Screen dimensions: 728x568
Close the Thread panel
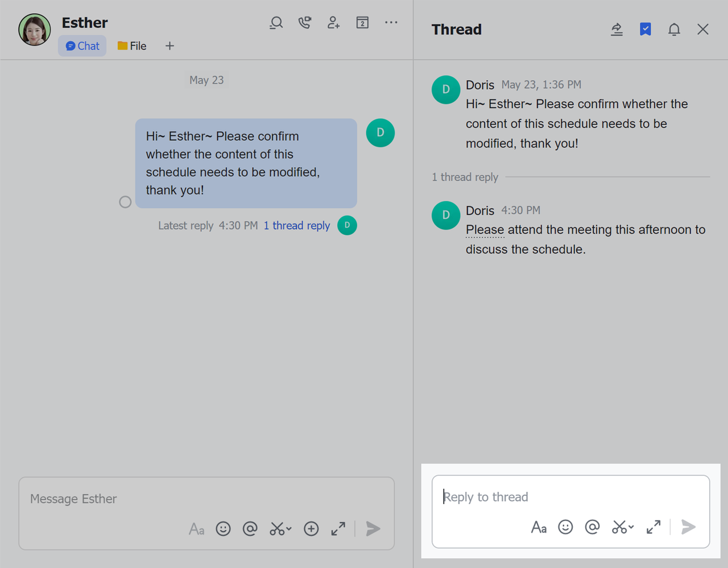(703, 30)
